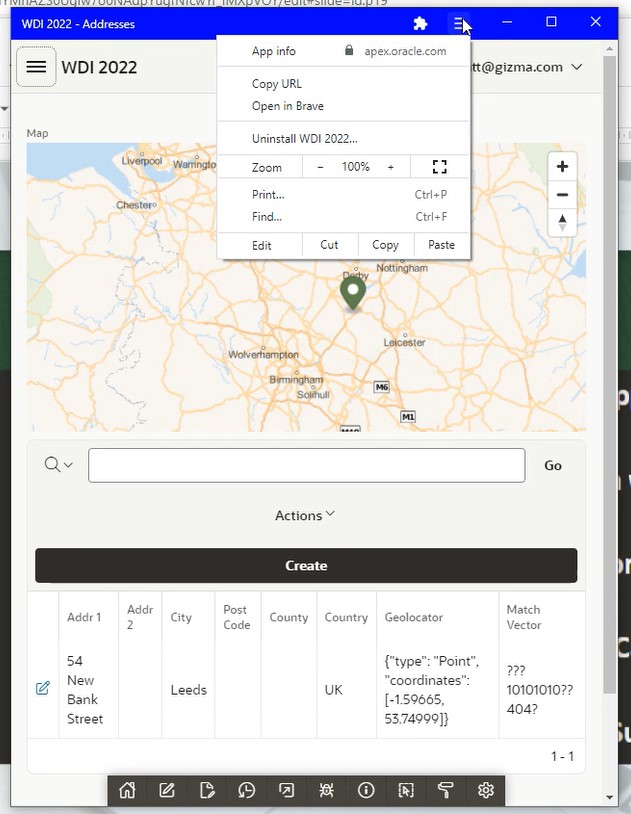Click the Geolocator column header
Viewport: 631px width, 814px height.
click(x=413, y=617)
